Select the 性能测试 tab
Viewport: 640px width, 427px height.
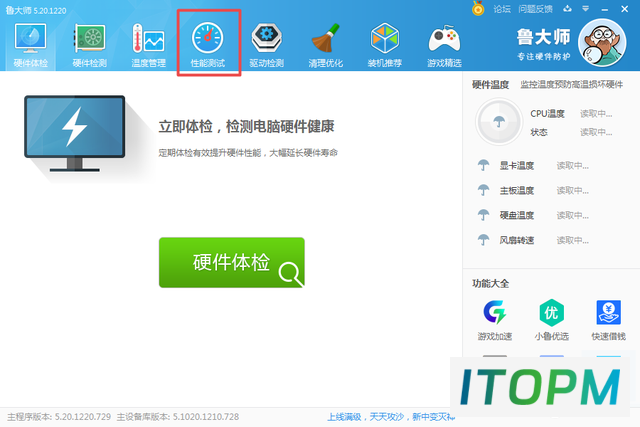click(x=208, y=45)
